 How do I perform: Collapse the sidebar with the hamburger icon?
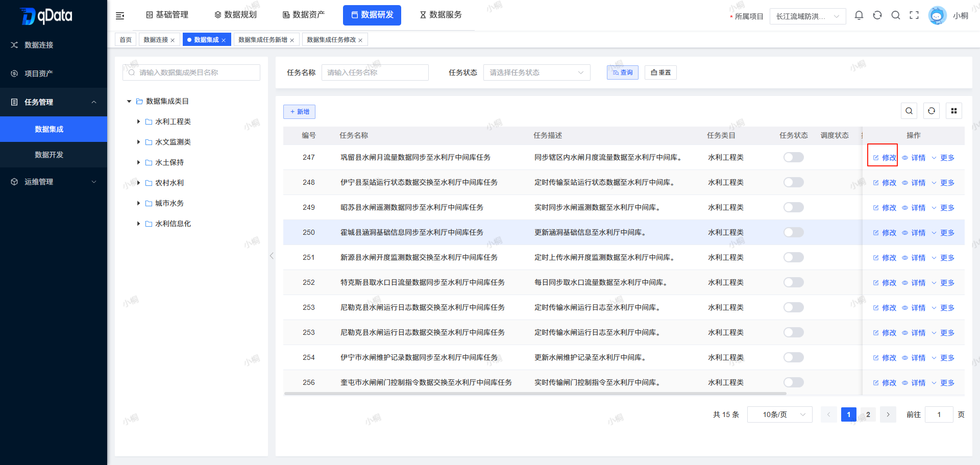point(120,16)
